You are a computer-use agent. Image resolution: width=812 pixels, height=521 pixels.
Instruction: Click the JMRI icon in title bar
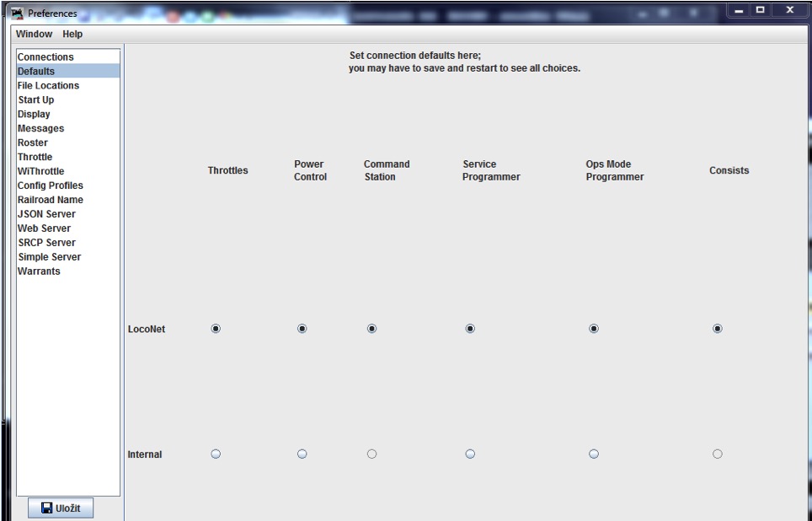(17, 13)
